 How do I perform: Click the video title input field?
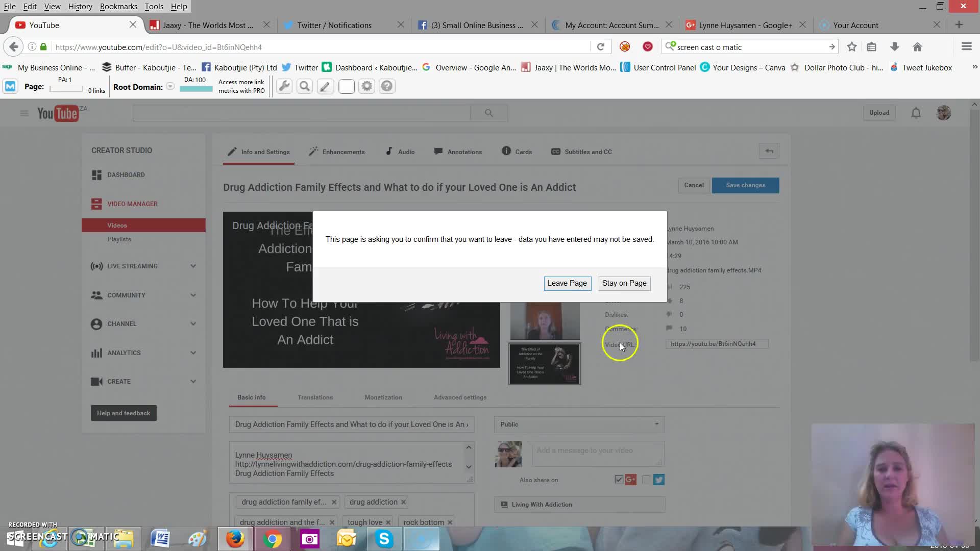click(352, 424)
